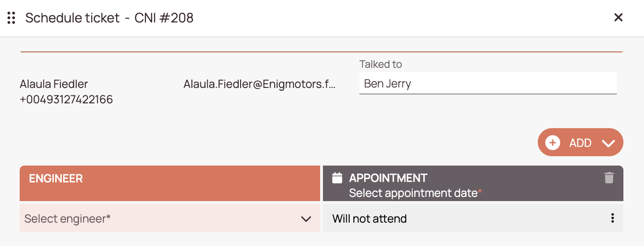Delete the appointment using trash icon
This screenshot has width=644, height=246.
pyautogui.click(x=609, y=178)
